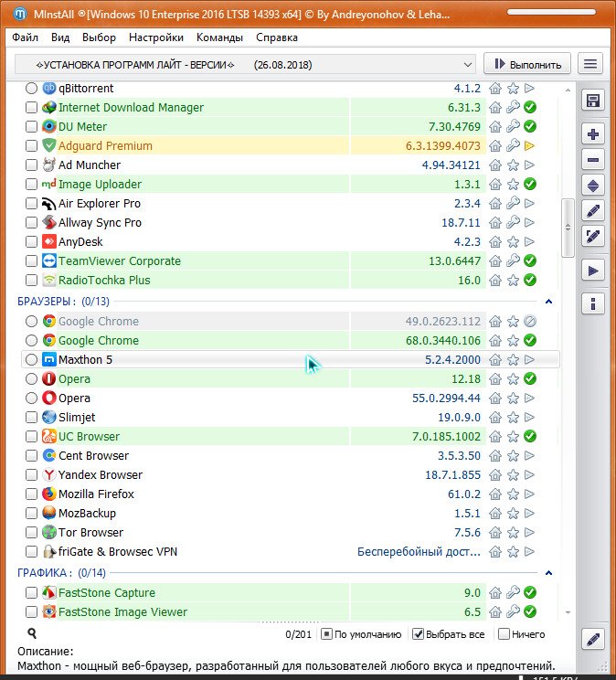The height and width of the screenshot is (680, 616).
Task: Click home icon for Image Uploader row
Action: point(495,185)
